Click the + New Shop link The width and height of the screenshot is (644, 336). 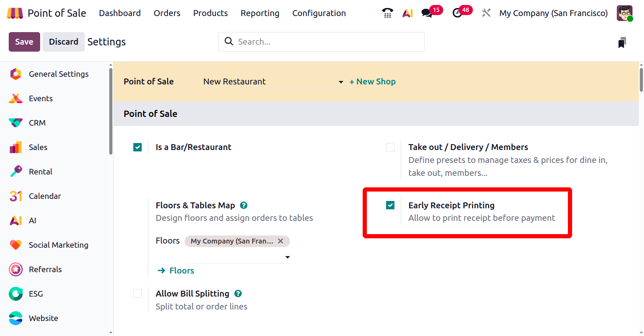372,82
